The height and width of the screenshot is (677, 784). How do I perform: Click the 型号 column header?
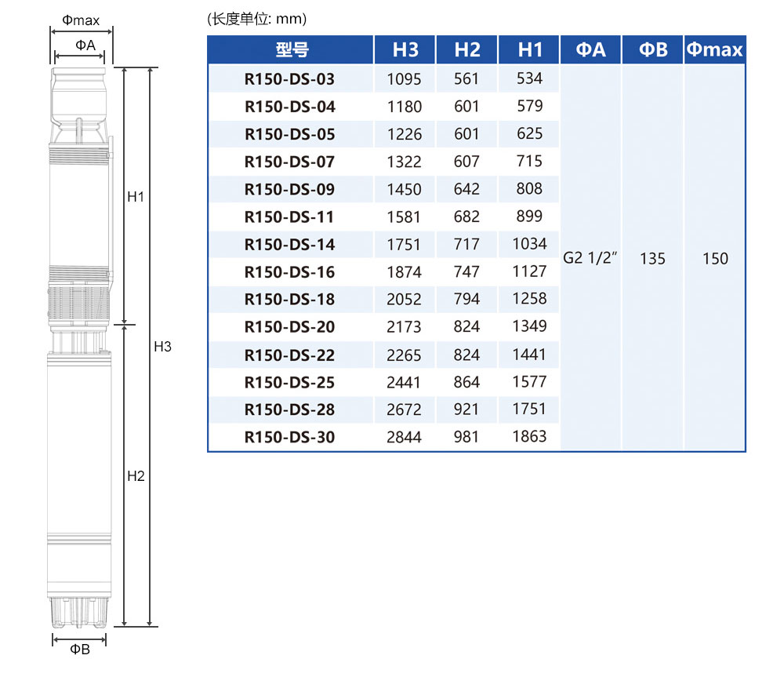click(x=290, y=50)
